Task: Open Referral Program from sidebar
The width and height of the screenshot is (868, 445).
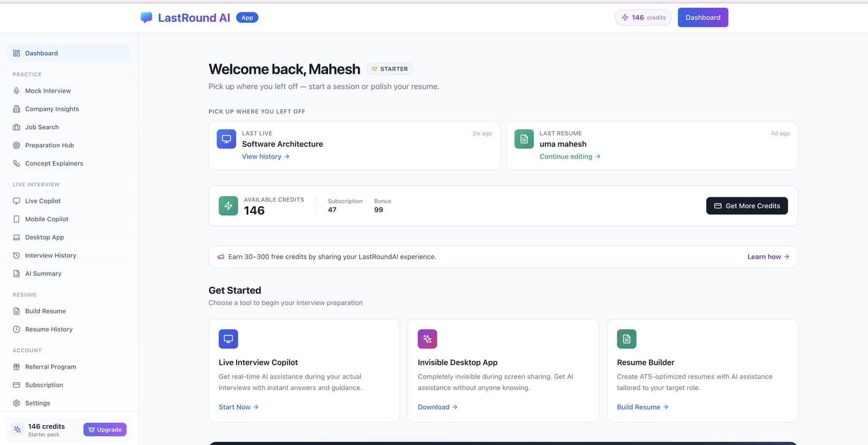Action: (x=68, y=367)
